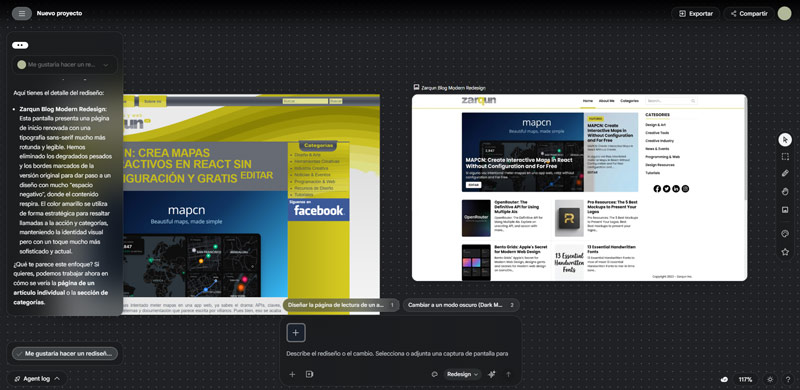
Task: Open the user avatar profile menu
Action: 784,14
